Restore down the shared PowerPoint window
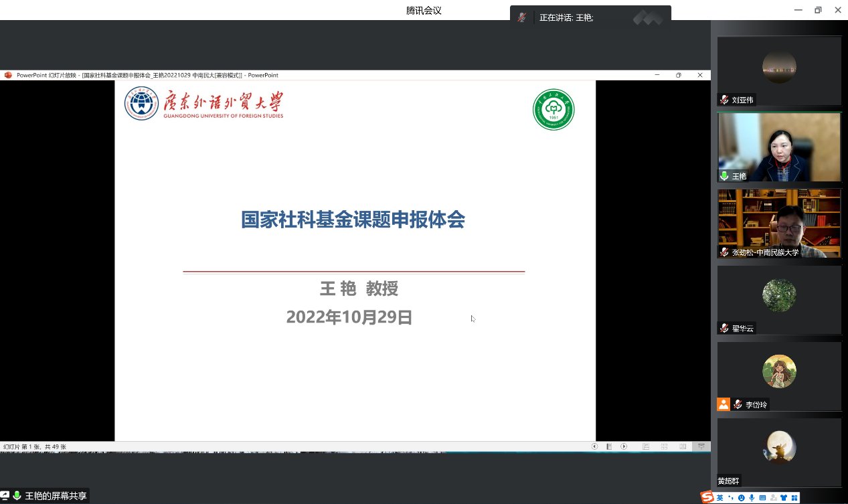Image resolution: width=848 pixels, height=504 pixels. coord(678,75)
